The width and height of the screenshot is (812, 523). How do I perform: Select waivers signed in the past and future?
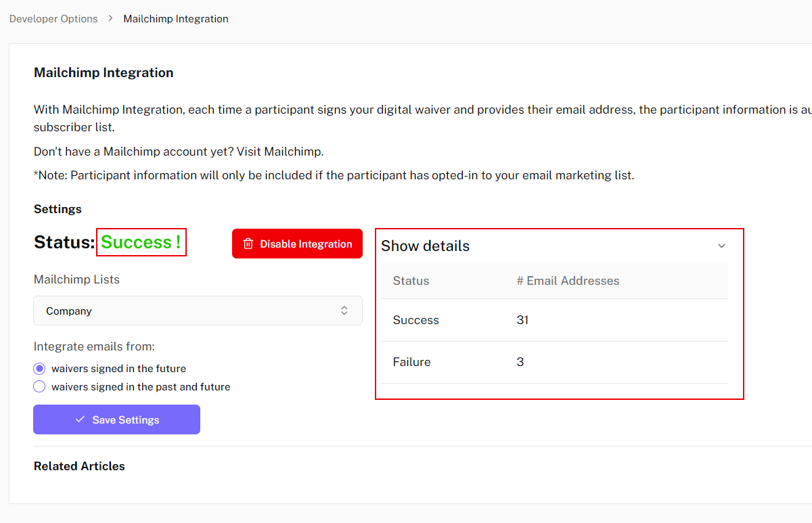(x=39, y=387)
